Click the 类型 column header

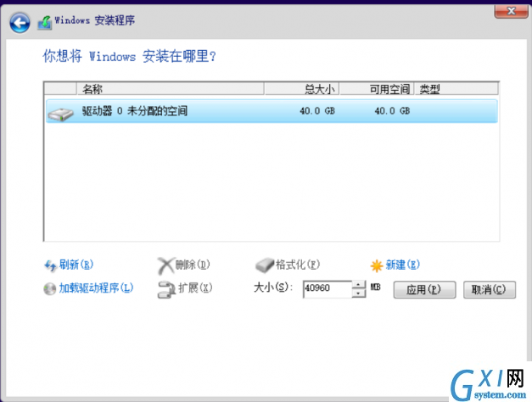(x=456, y=89)
